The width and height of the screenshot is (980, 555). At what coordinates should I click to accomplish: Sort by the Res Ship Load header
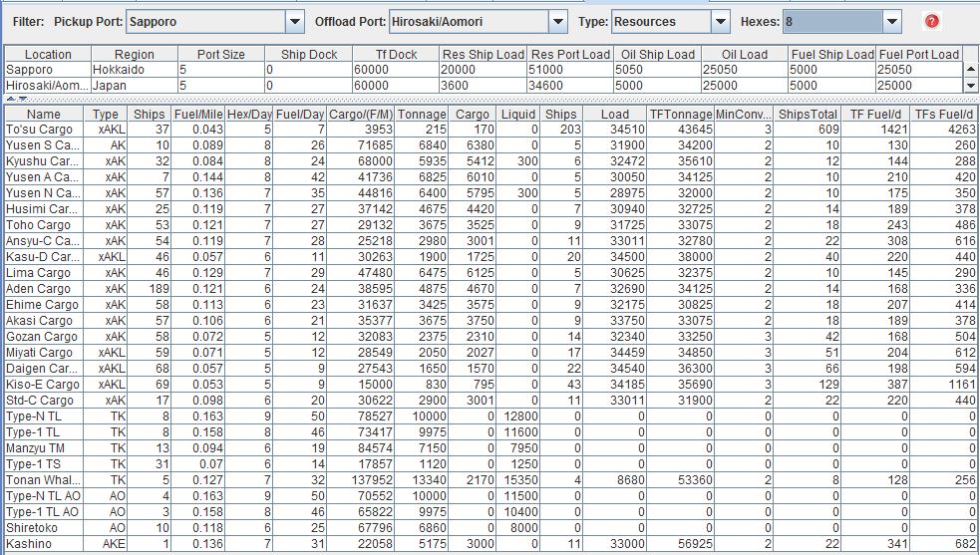tap(484, 55)
